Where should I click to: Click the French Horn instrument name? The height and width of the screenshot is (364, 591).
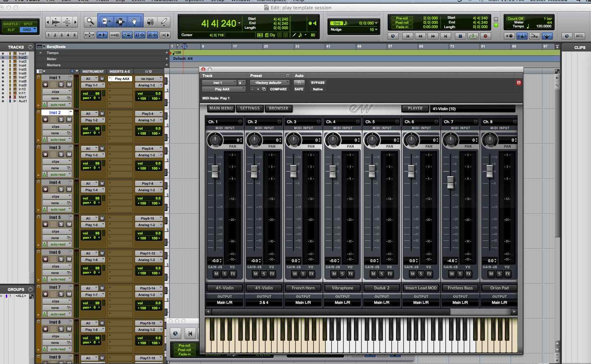click(x=303, y=288)
